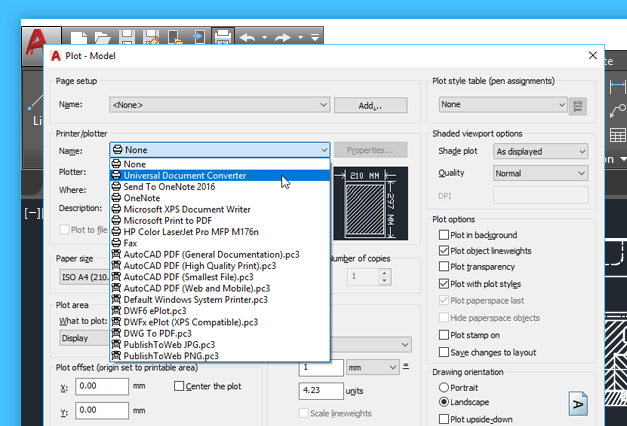Click the Add... page setup button
Viewport: 627px width, 426px height.
click(x=370, y=105)
